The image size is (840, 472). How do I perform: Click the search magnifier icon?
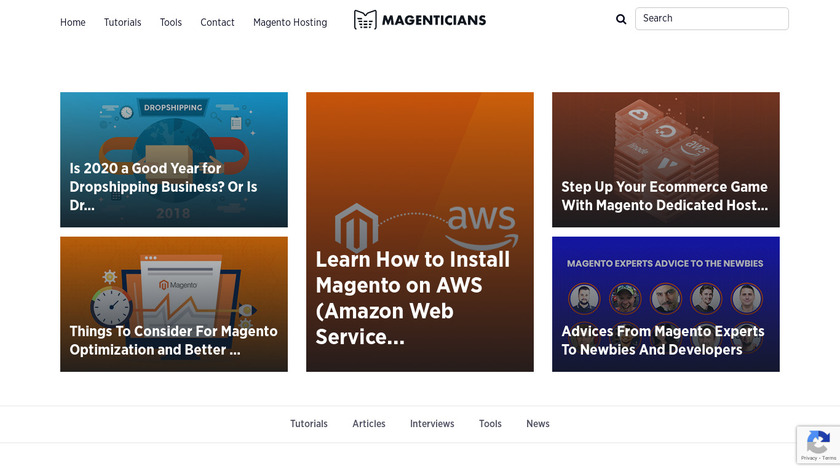point(621,19)
